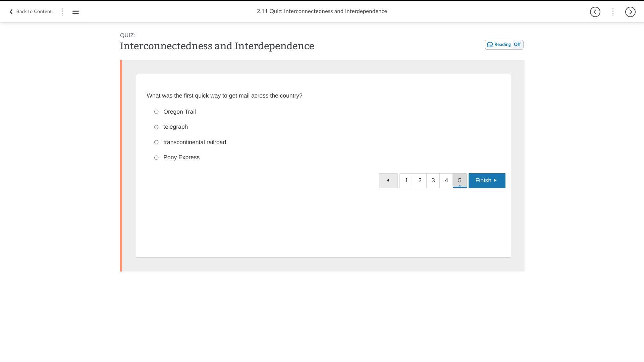This screenshot has height=362, width=644.
Task: Navigate to question 3
Action: pyautogui.click(x=433, y=180)
